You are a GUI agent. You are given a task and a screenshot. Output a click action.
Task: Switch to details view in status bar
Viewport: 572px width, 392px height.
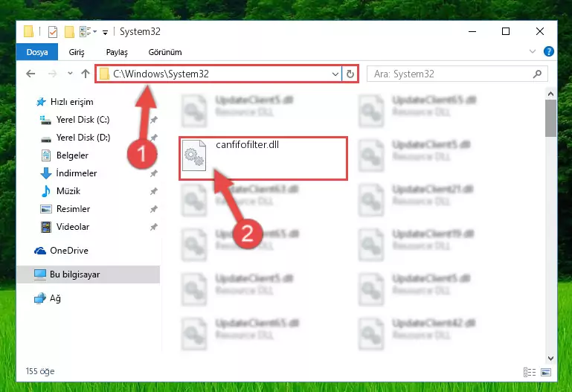click(x=530, y=372)
